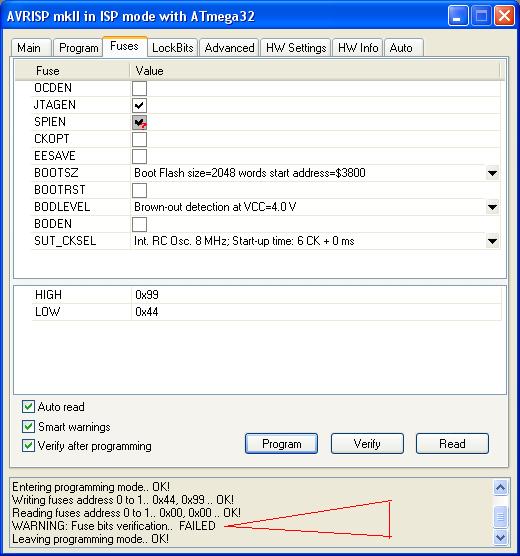This screenshot has width=520, height=556.
Task: Click the LOW fuse byte label
Action: (48, 312)
